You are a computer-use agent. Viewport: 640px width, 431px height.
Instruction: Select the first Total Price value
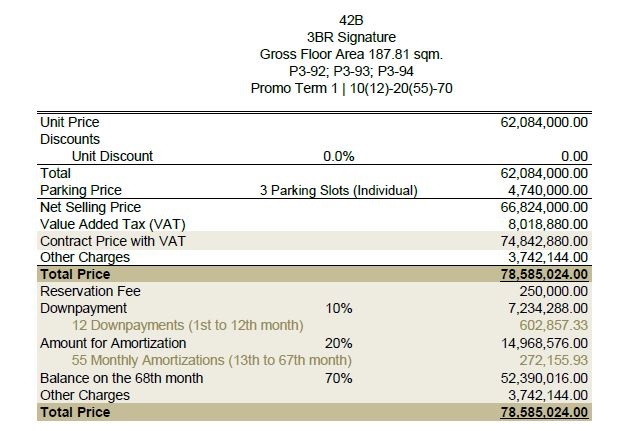544,275
